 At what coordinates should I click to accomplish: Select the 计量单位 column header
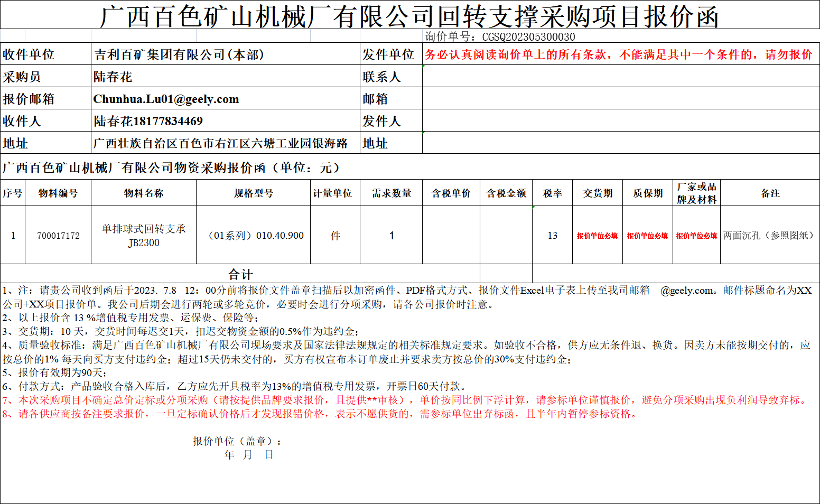click(x=335, y=193)
